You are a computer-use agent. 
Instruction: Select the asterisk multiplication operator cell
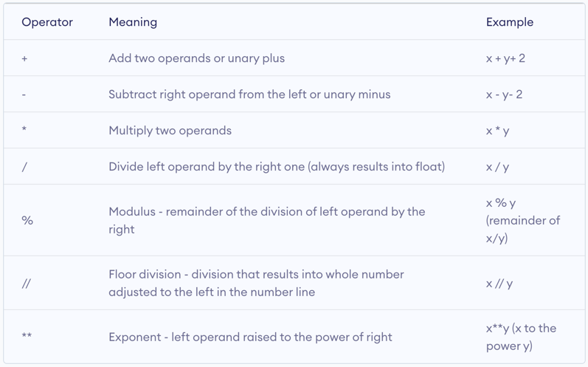click(x=25, y=131)
